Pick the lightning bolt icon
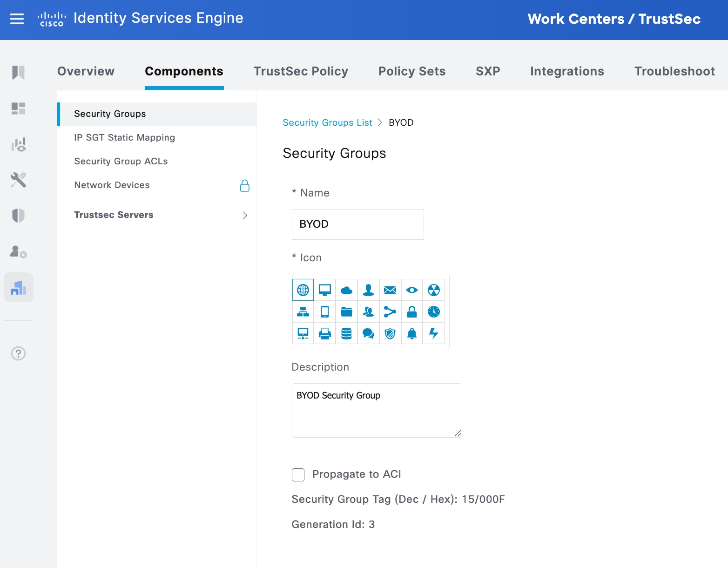 pos(433,333)
